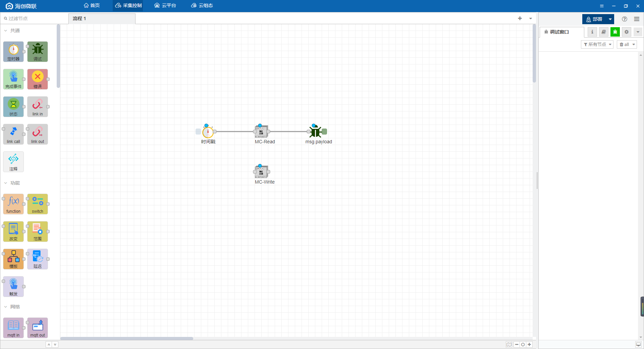Open the 云组态 menu
The image size is (644, 349).
pyautogui.click(x=202, y=6)
